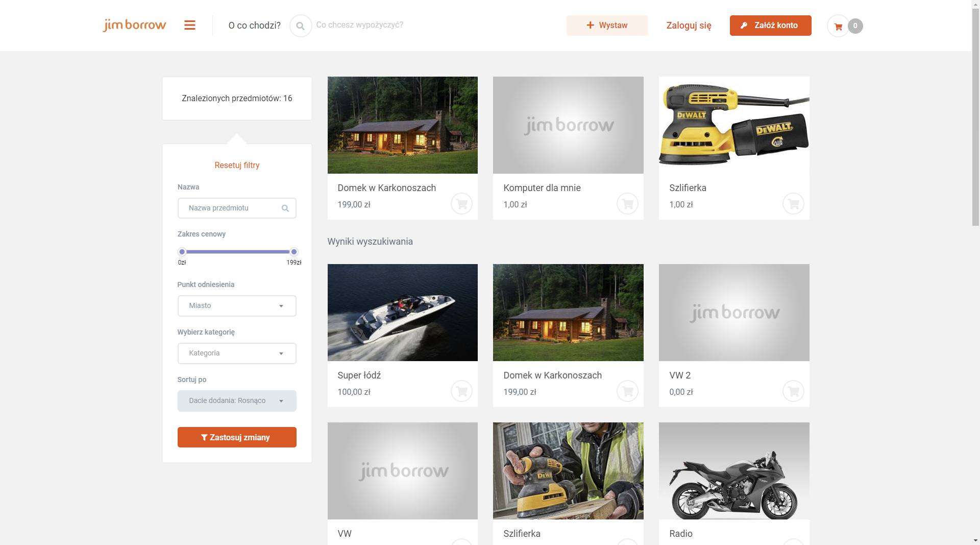
Task: Add VW 2 item to cart
Action: [x=793, y=391]
